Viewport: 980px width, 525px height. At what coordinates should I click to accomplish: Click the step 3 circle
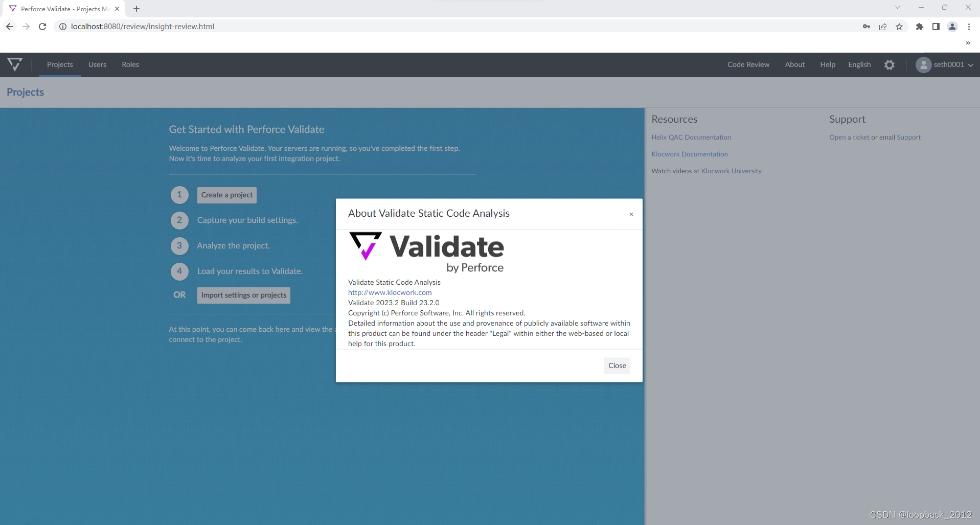tap(179, 246)
